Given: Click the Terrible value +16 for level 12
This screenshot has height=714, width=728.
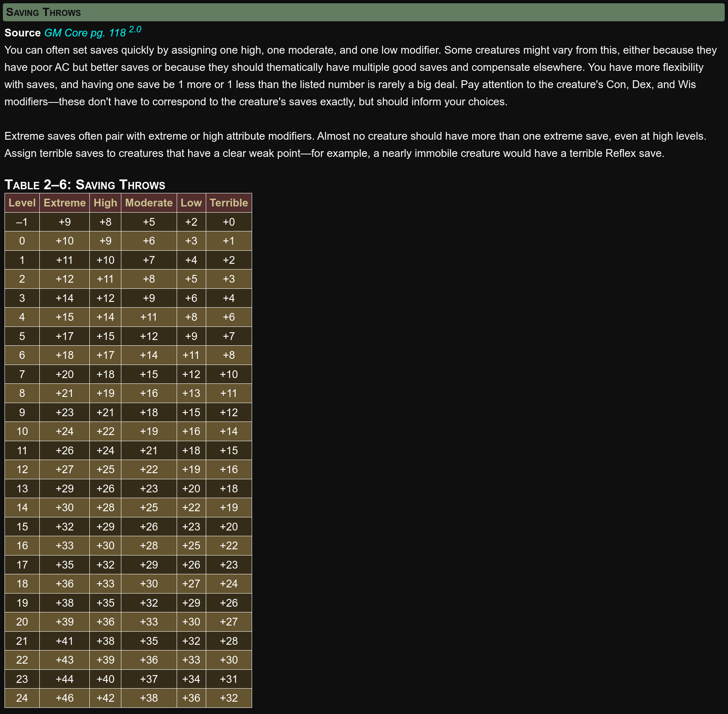Looking at the screenshot, I should click(229, 469).
